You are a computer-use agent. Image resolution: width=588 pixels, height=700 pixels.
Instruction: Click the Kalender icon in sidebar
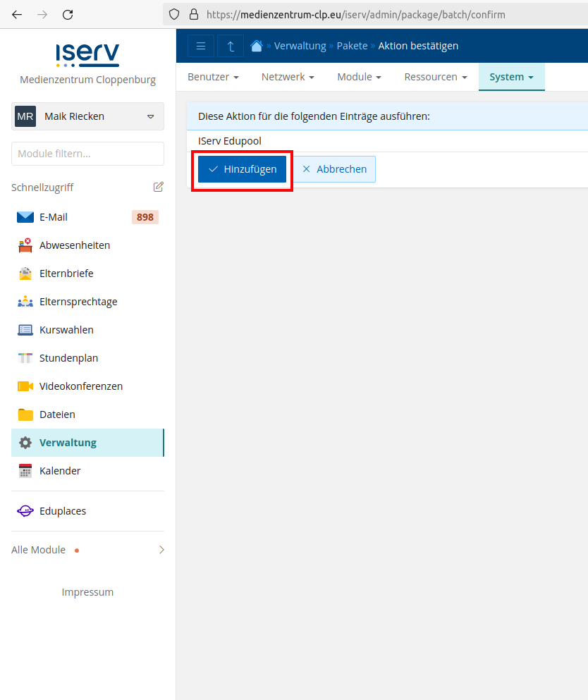pos(25,471)
